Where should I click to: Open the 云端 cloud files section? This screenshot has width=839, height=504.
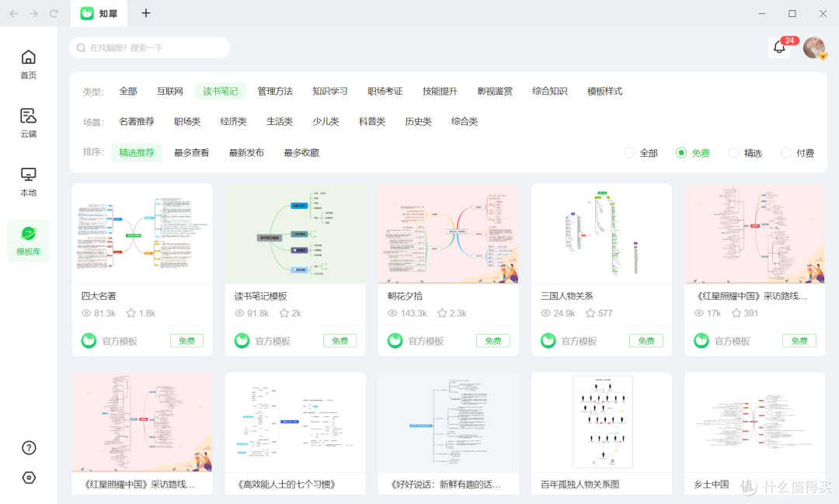(29, 123)
